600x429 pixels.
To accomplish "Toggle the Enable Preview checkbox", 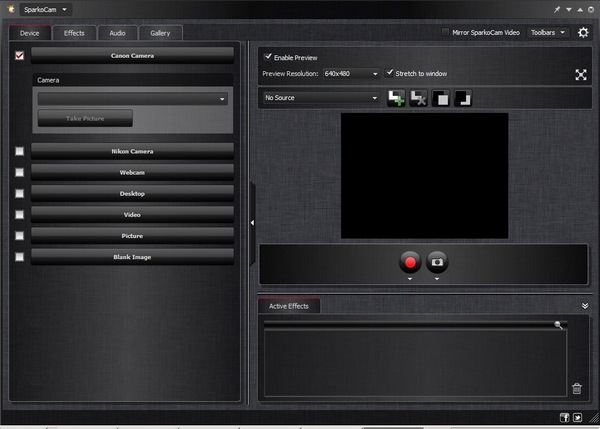I will [268, 57].
